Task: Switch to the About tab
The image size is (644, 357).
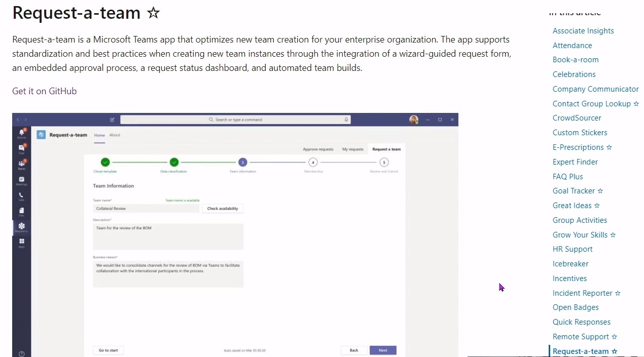Action: [x=115, y=135]
